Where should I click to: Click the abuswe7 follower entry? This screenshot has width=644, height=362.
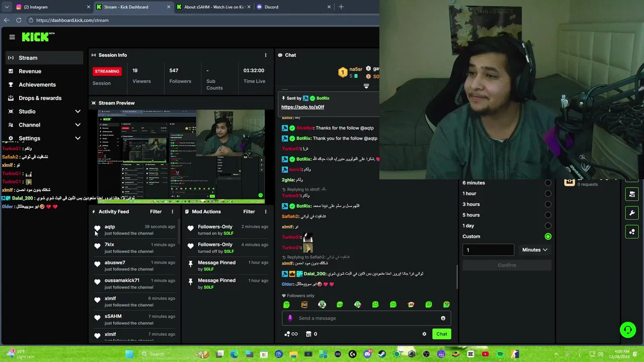134,266
